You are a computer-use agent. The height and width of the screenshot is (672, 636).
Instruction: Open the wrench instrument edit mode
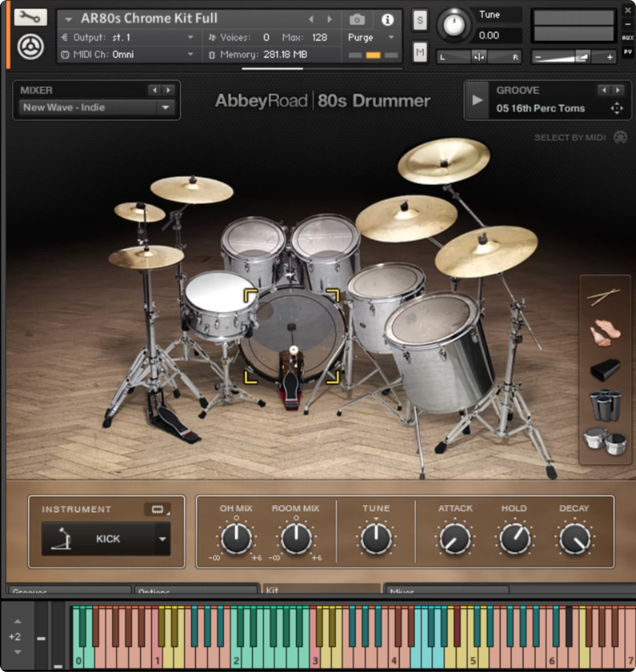coord(30,17)
